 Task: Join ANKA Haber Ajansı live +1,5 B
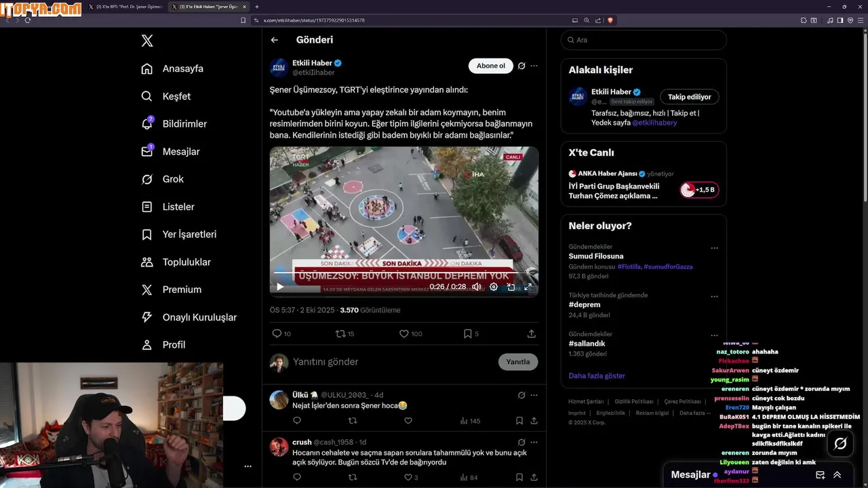699,190
